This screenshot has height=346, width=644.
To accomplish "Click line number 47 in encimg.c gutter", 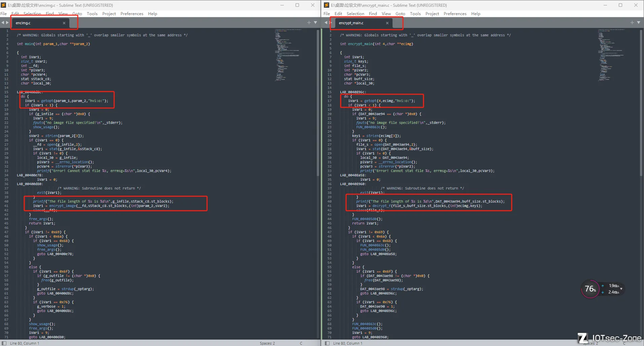I will coord(6,232).
